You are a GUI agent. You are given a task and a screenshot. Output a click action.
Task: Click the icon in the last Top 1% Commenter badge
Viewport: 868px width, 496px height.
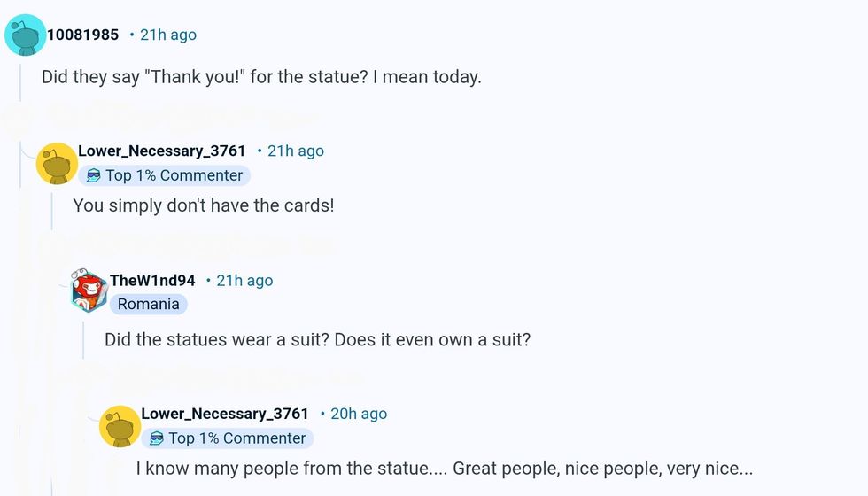157,438
